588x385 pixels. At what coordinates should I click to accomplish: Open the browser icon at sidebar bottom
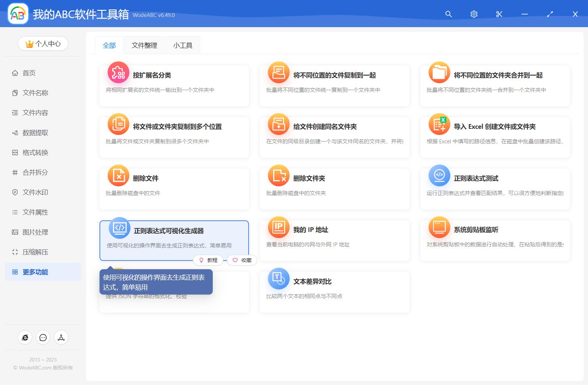pos(25,338)
